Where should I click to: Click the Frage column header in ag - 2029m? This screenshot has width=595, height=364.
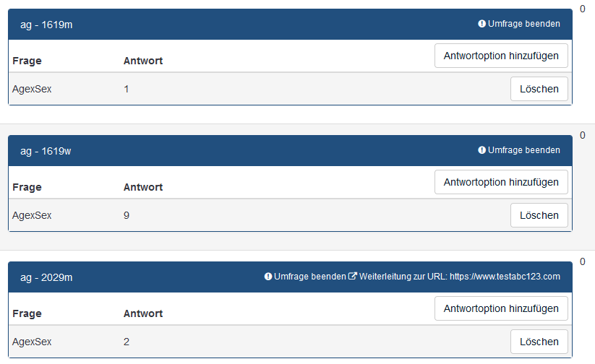27,313
